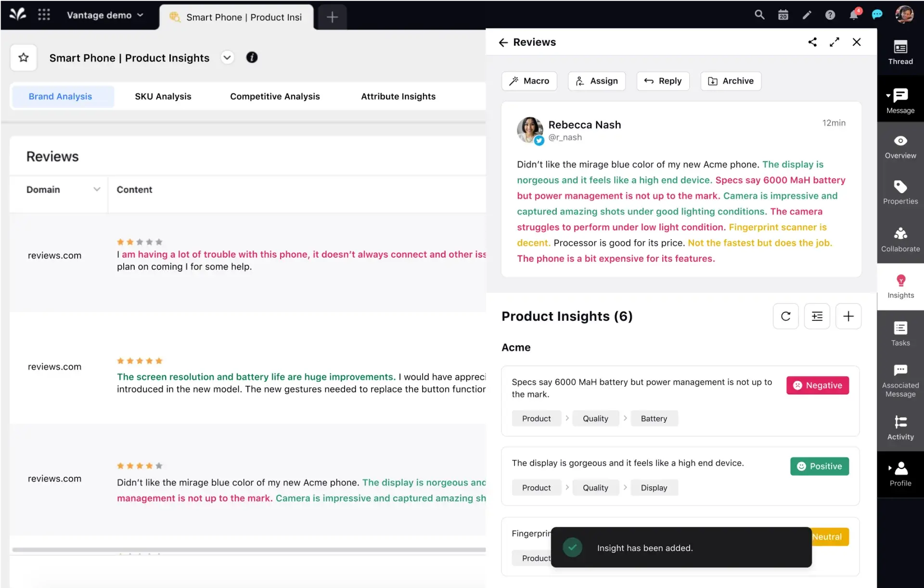This screenshot has height=588, width=924.
Task: Click the Negative sentiment label
Action: coord(817,385)
